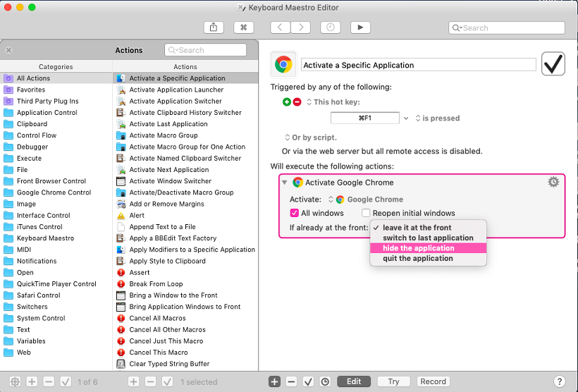Screen dimensions: 578x392
Task: Close the Actions panel with X
Action: [9, 50]
